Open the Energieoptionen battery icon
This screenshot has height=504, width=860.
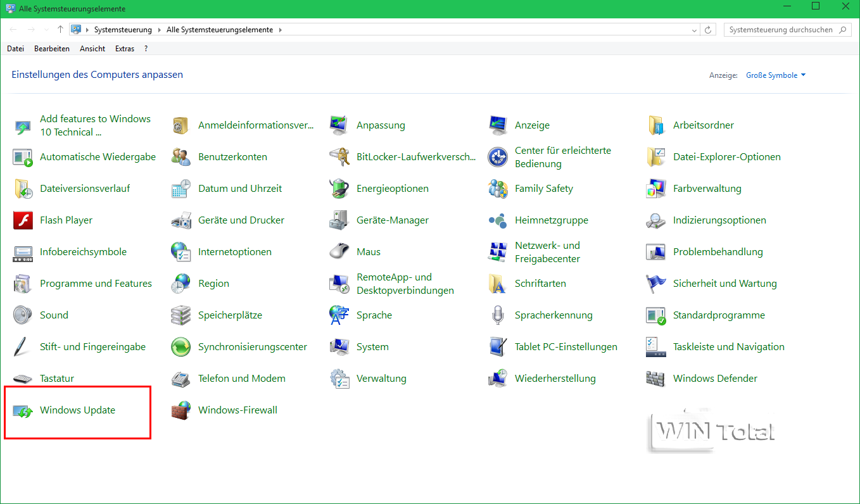tap(339, 189)
